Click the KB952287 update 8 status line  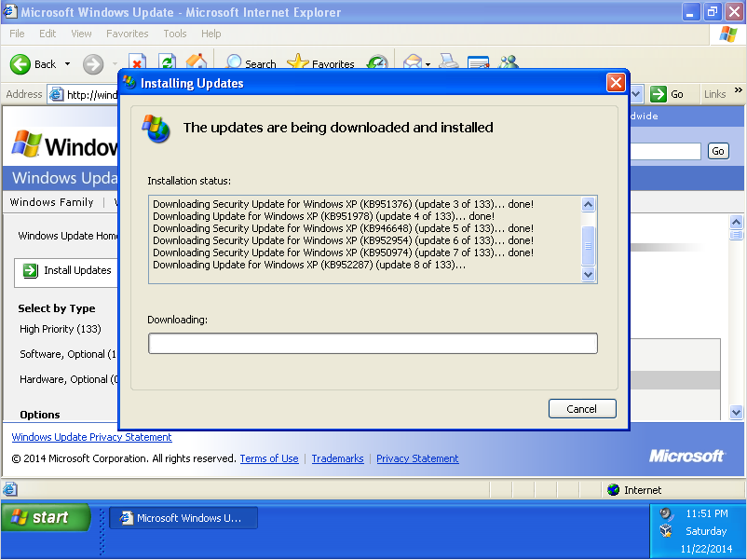pos(309,265)
